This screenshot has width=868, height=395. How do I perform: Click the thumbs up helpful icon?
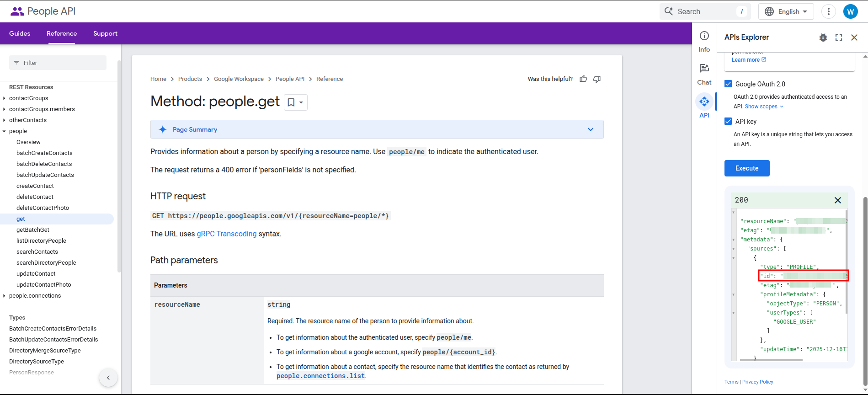pyautogui.click(x=583, y=79)
